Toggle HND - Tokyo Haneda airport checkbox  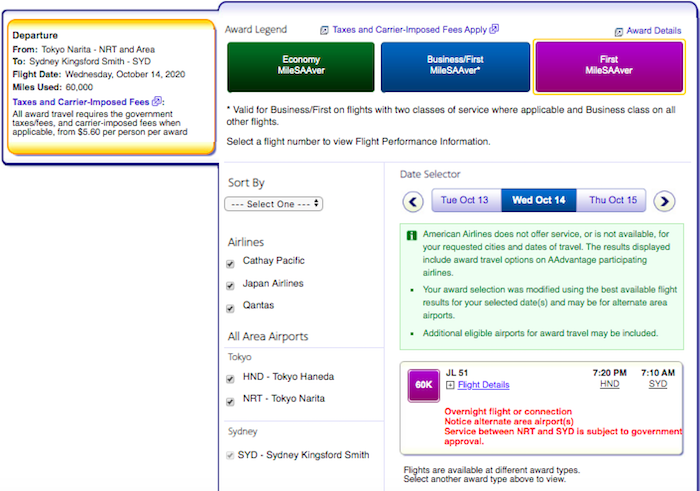tap(231, 378)
